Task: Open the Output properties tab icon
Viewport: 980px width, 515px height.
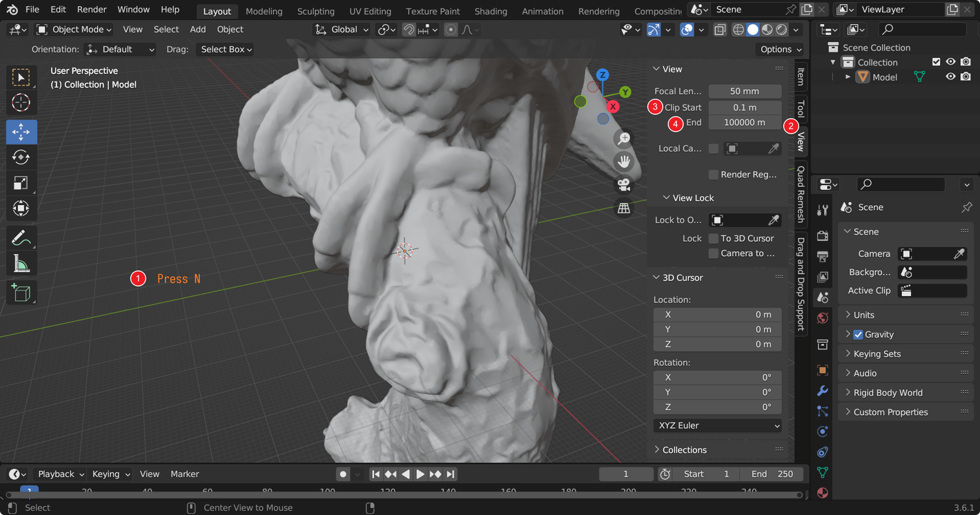Action: [823, 256]
